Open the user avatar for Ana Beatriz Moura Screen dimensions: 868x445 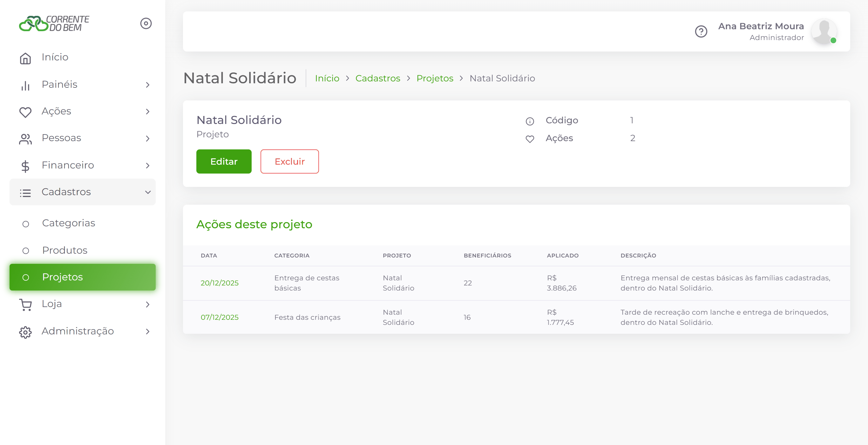click(824, 31)
